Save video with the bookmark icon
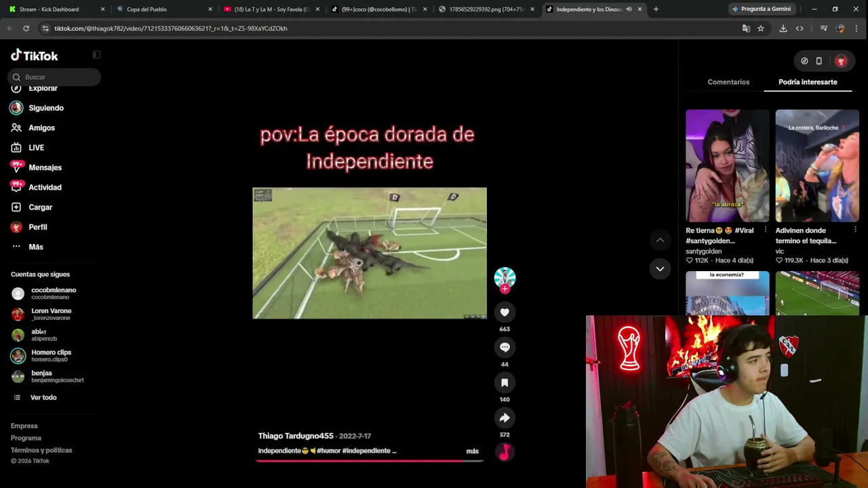 pyautogui.click(x=505, y=382)
